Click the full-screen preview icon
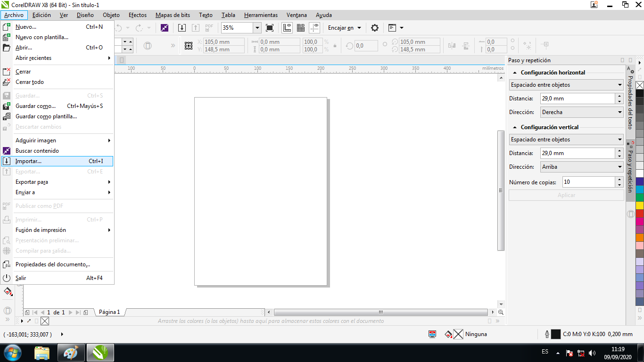 pos(270,28)
